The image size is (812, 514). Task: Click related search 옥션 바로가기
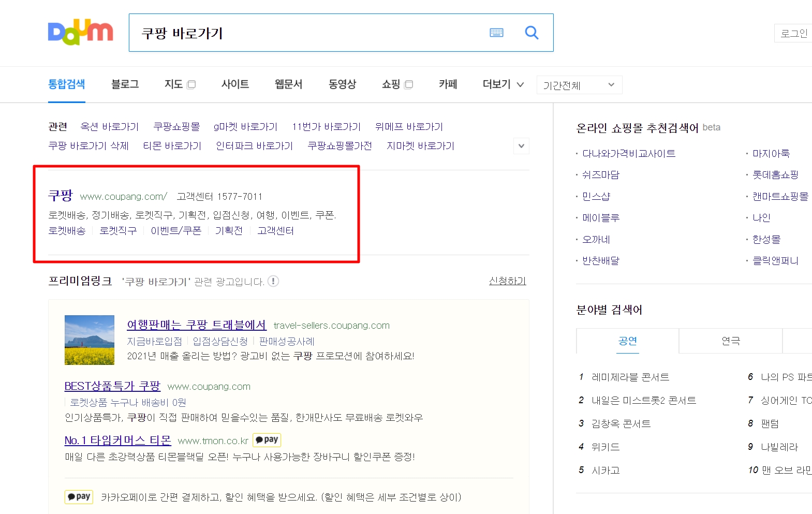110,127
